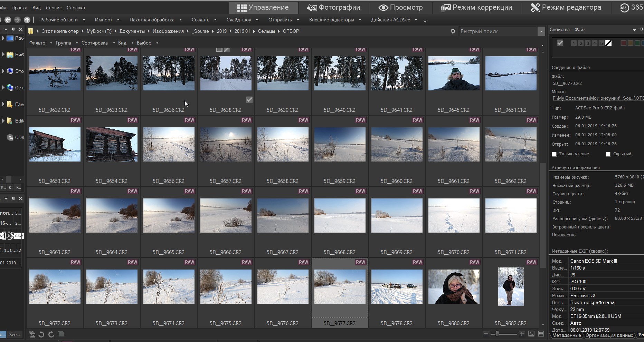This screenshot has width=644, height=342.
Task: Open the Фотографии mode tab
Action: [333, 8]
